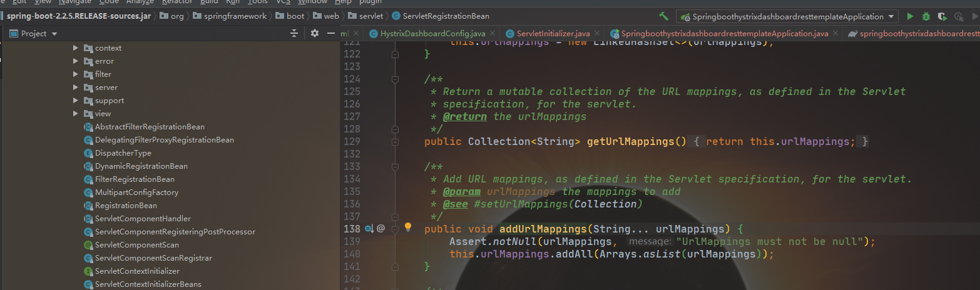Click ServletRegistrationBean breadcrumb class

coord(441,16)
